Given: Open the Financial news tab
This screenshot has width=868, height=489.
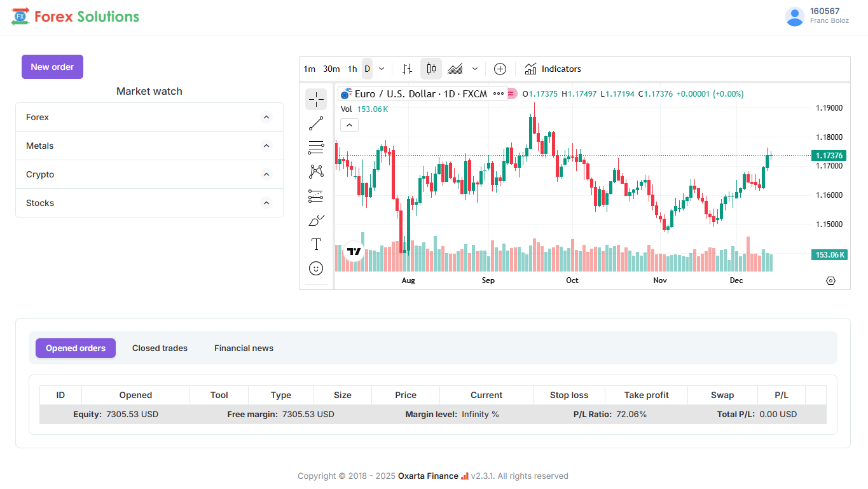Looking at the screenshot, I should [x=244, y=348].
